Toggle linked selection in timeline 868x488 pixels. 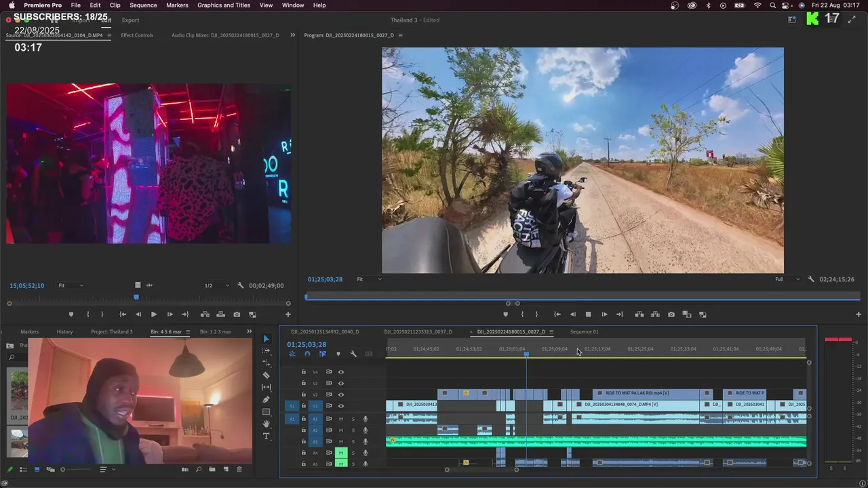322,354
